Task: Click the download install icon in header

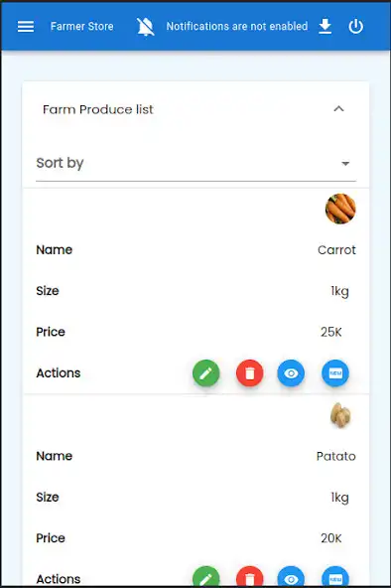Action: pos(326,26)
